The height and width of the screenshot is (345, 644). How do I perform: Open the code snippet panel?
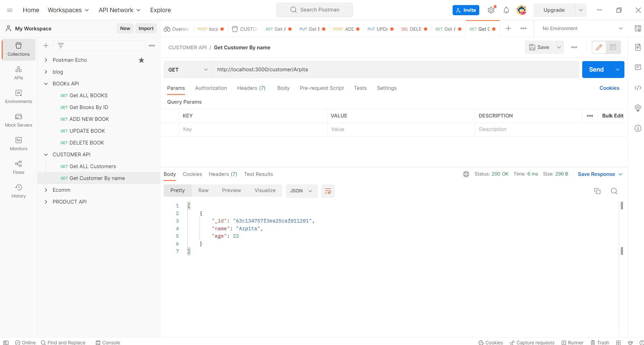coord(638,88)
